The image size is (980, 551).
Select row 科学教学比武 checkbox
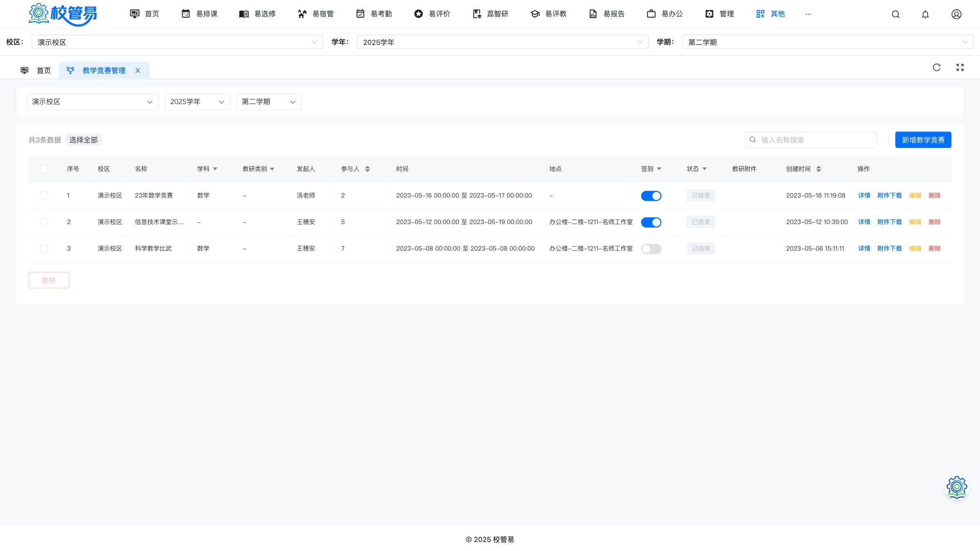click(x=44, y=249)
